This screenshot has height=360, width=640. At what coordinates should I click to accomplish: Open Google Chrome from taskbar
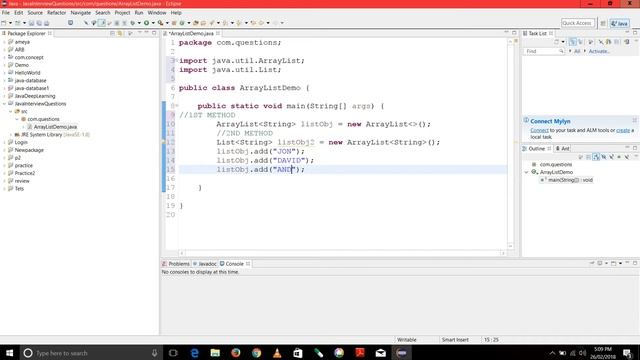(257, 353)
